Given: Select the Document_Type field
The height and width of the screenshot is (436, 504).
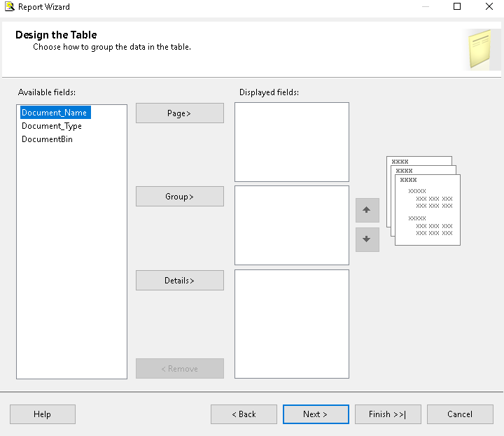Looking at the screenshot, I should click(52, 126).
